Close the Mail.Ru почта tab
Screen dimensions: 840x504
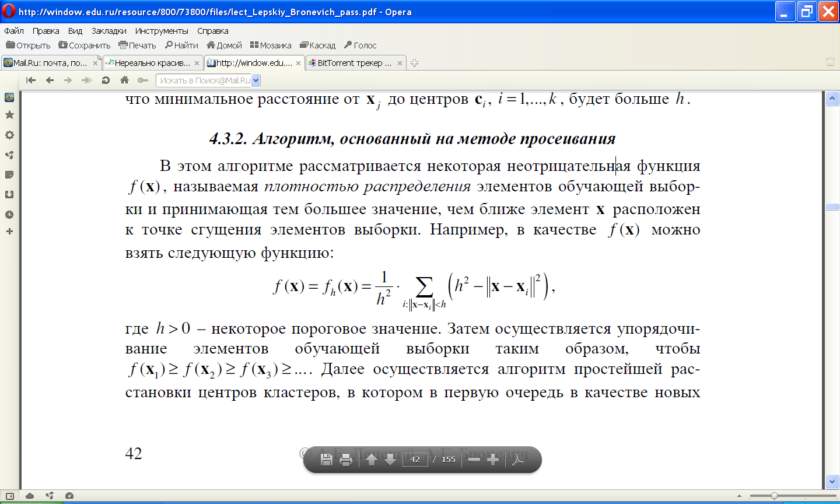click(x=96, y=63)
